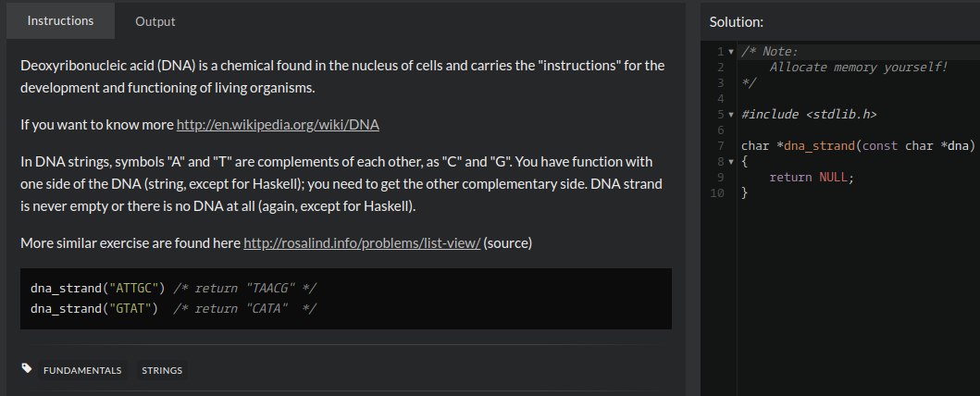Click the FUNDAMENTALS tag
The image size is (980, 396).
82,370
